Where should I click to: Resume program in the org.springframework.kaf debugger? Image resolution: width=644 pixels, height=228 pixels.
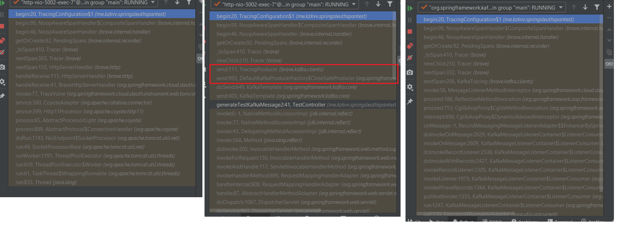pos(410,8)
